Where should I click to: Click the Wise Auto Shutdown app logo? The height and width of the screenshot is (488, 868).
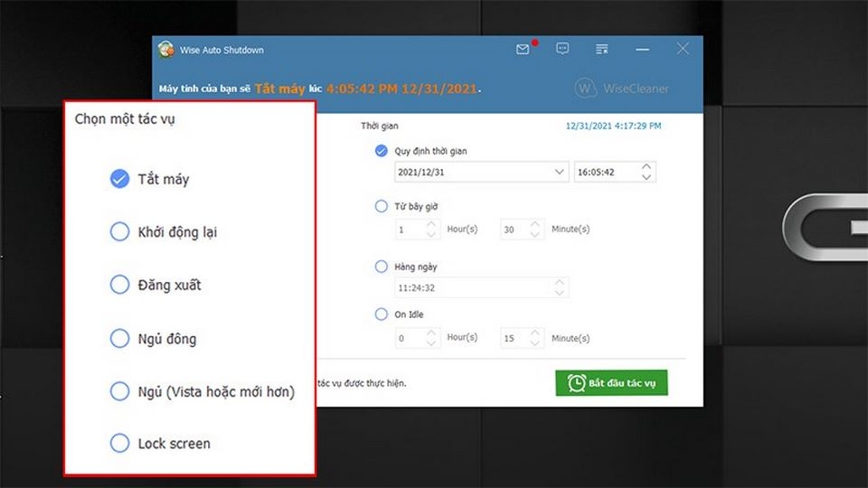[x=165, y=50]
